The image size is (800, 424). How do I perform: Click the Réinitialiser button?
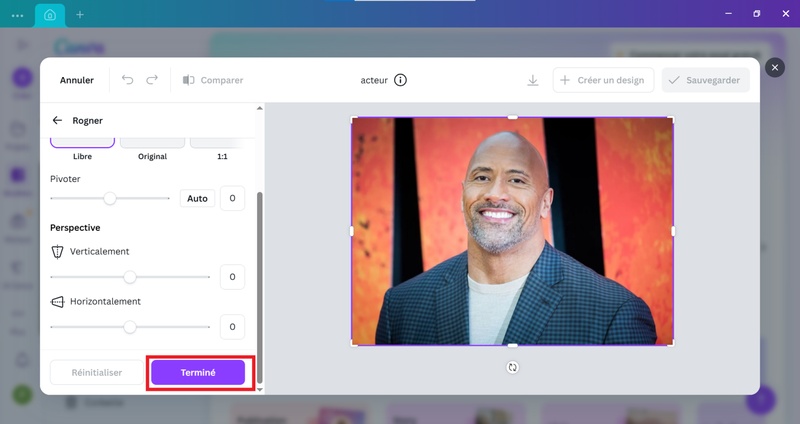coord(96,372)
